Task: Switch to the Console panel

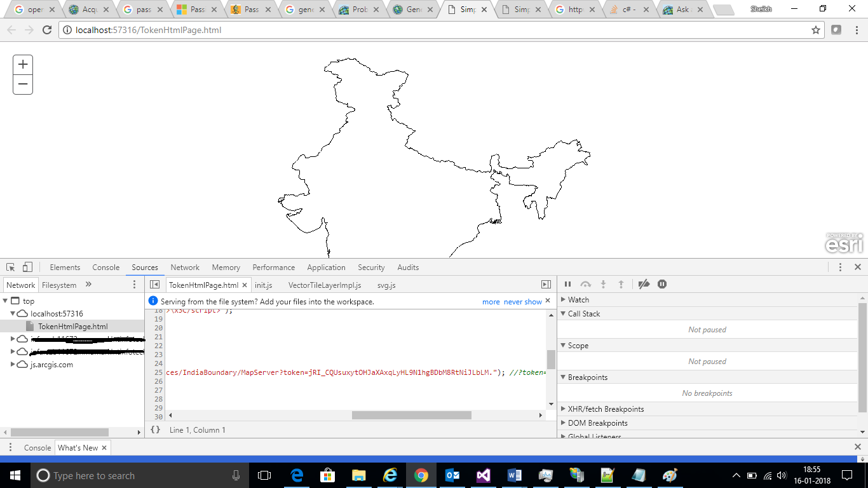Action: point(106,268)
